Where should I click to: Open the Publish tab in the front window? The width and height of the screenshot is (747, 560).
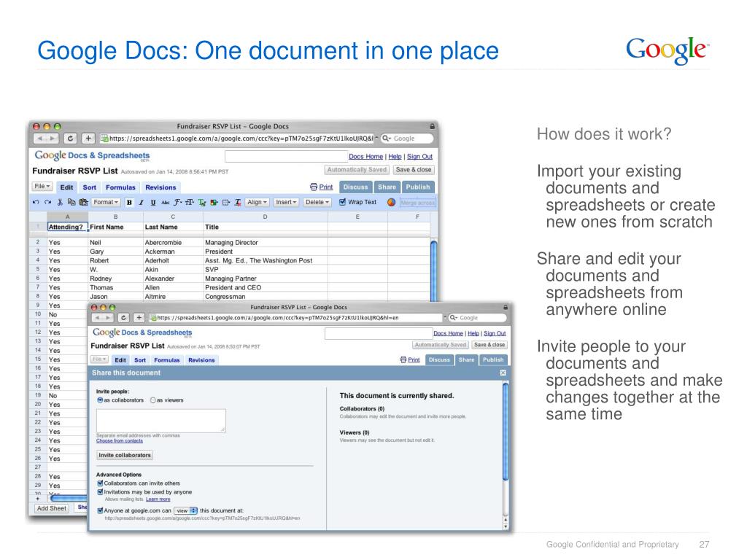(493, 360)
